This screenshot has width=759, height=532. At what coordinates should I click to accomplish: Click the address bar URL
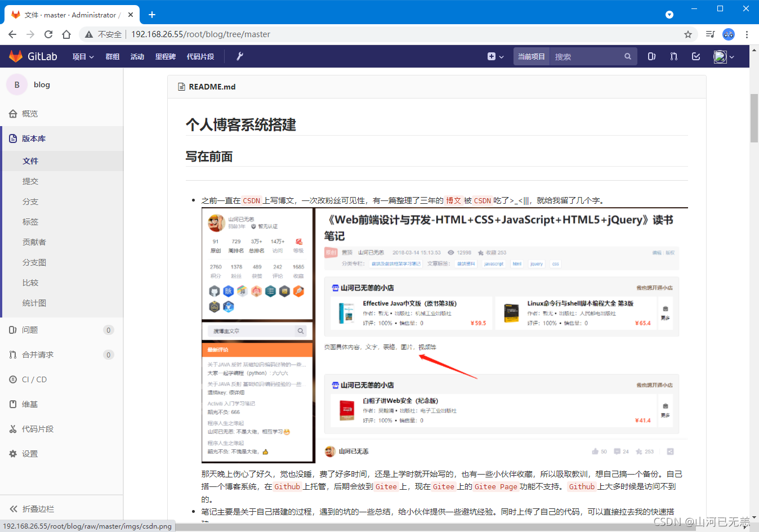click(200, 34)
